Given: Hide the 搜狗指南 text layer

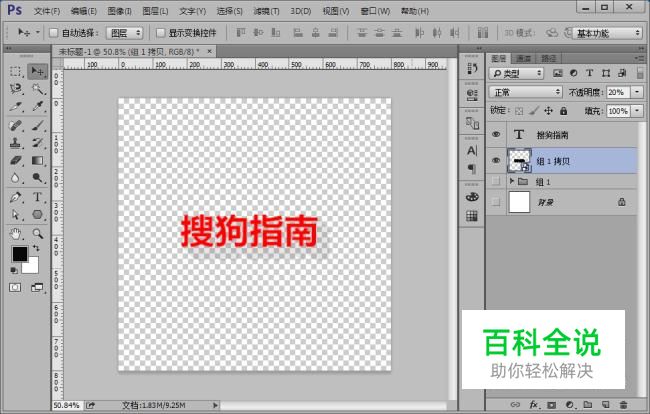Looking at the screenshot, I should click(x=496, y=134).
